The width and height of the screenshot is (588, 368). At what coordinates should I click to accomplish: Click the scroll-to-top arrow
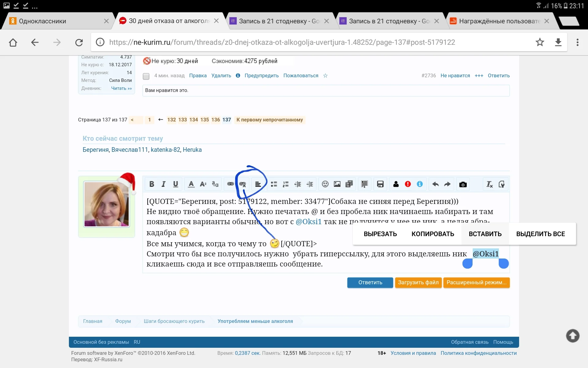572,336
